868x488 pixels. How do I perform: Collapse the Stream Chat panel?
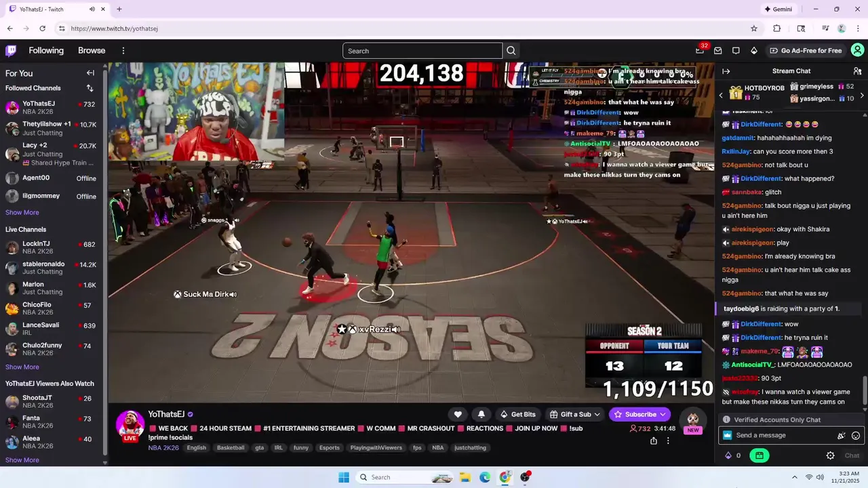click(726, 71)
